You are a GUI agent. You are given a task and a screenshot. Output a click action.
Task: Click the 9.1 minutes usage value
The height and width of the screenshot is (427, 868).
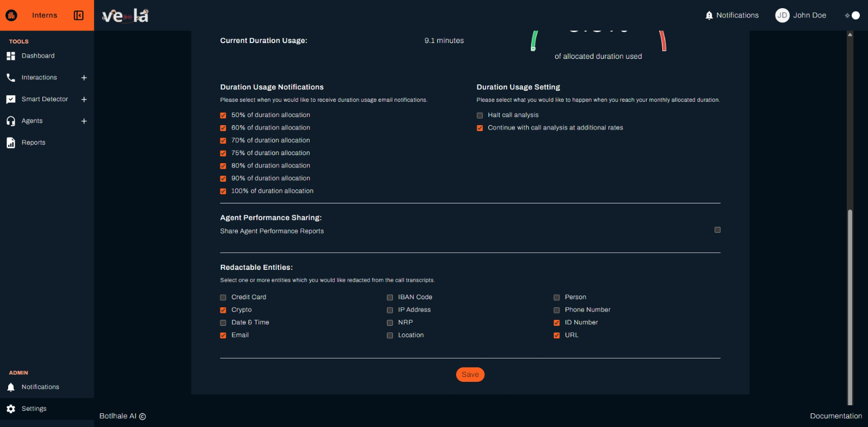pos(444,41)
